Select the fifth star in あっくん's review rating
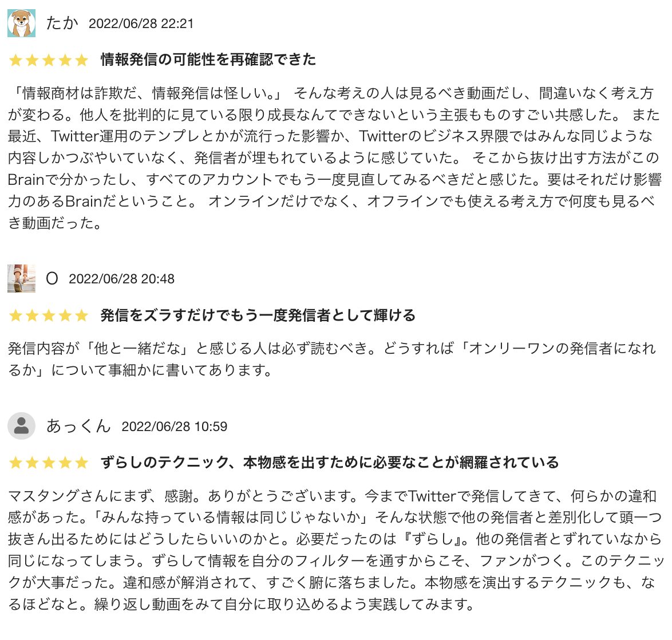Screen dimensions: 672x640 (x=82, y=463)
